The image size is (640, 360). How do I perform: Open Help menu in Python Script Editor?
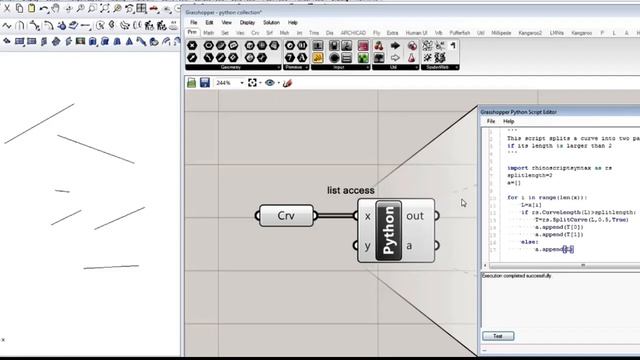[x=509, y=121]
